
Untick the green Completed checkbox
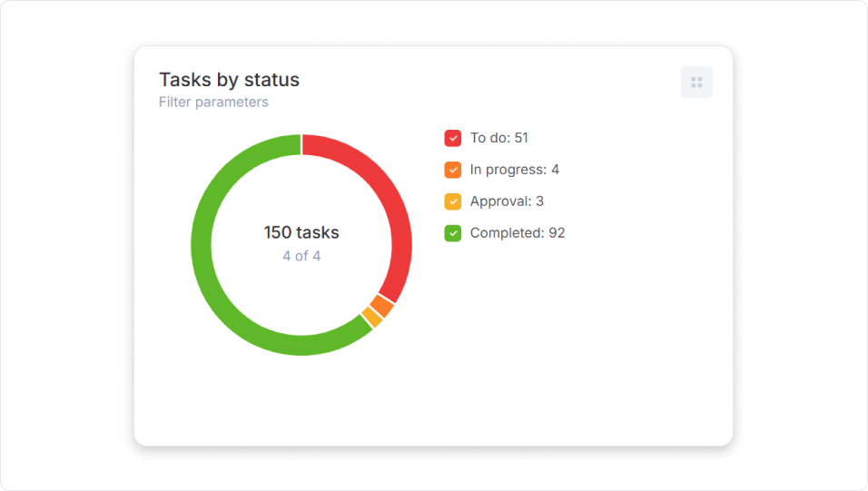coord(453,233)
